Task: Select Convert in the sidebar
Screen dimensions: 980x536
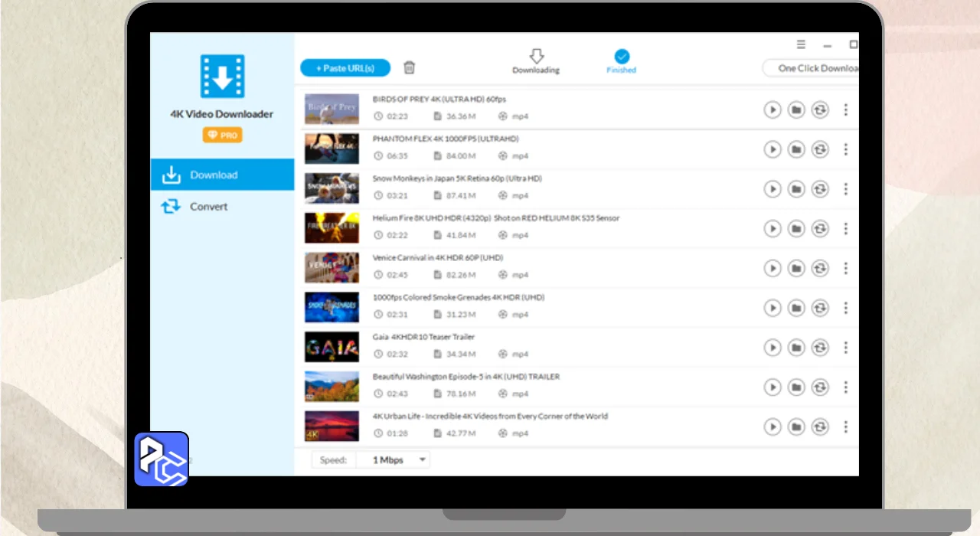Action: (222, 207)
